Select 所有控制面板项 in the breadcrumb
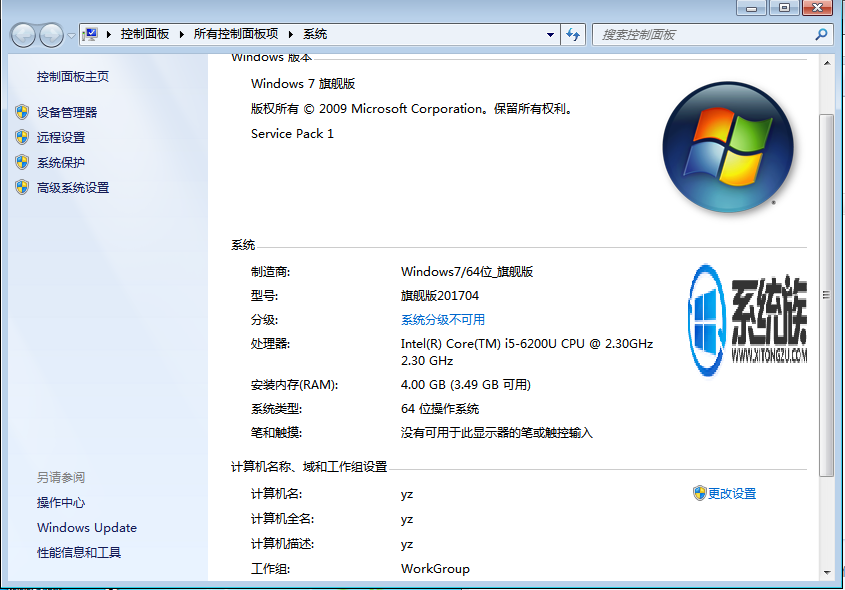The height and width of the screenshot is (590, 845). coord(236,34)
